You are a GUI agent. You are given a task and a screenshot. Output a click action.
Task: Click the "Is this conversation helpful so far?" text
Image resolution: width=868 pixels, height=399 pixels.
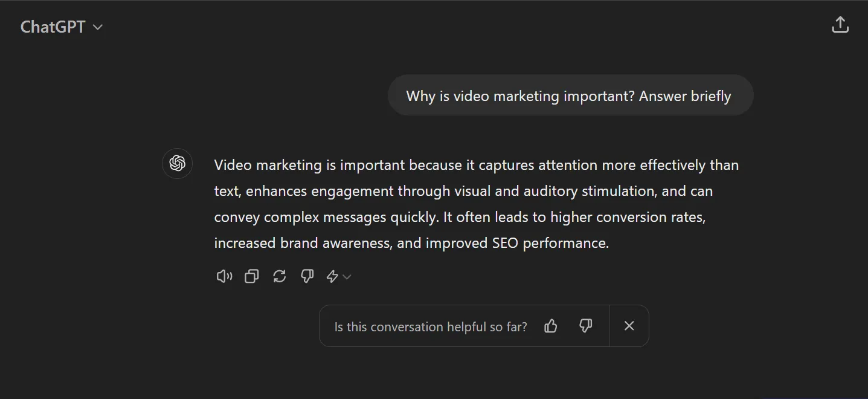pyautogui.click(x=431, y=327)
